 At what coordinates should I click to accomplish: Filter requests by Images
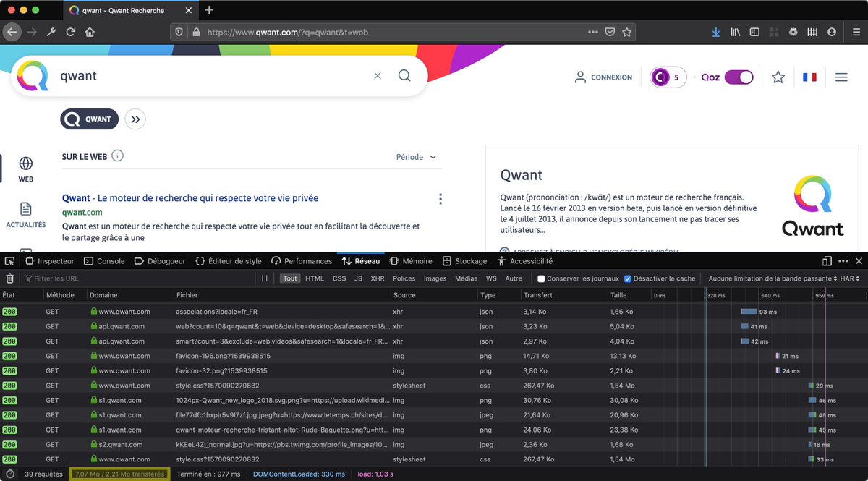(435, 278)
